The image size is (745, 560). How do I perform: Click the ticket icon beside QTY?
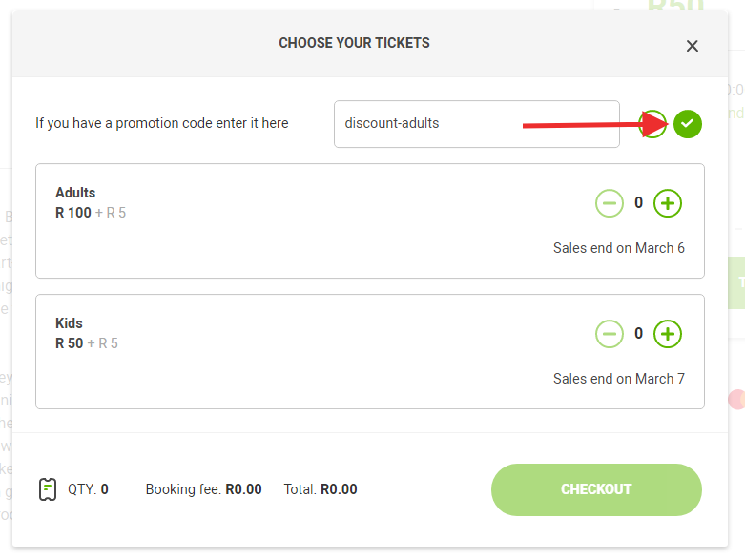click(x=47, y=489)
